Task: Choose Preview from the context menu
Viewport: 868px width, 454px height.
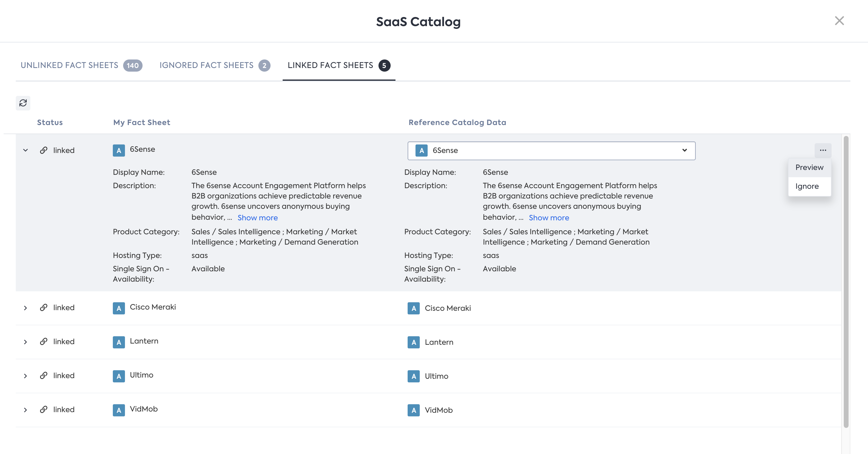Action: [809, 168]
